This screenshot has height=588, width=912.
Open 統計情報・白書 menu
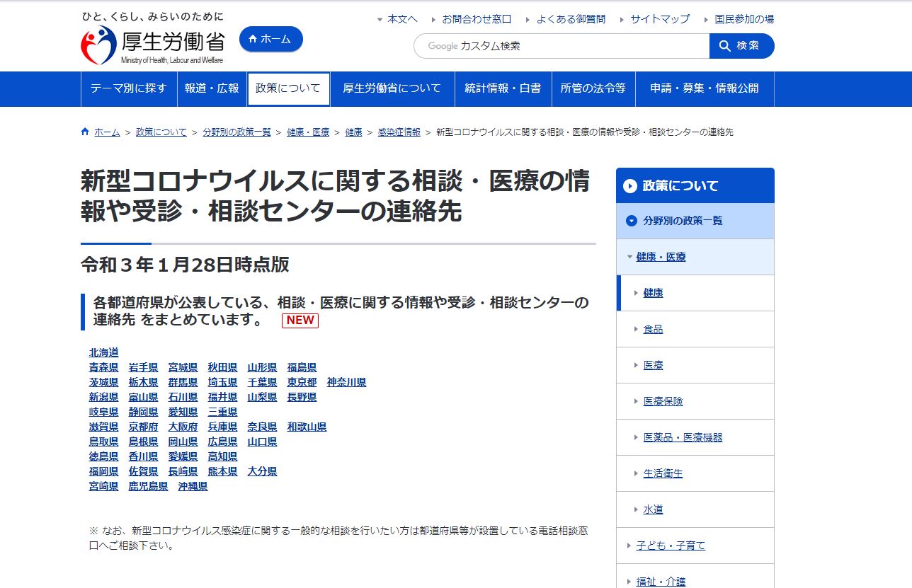(503, 88)
